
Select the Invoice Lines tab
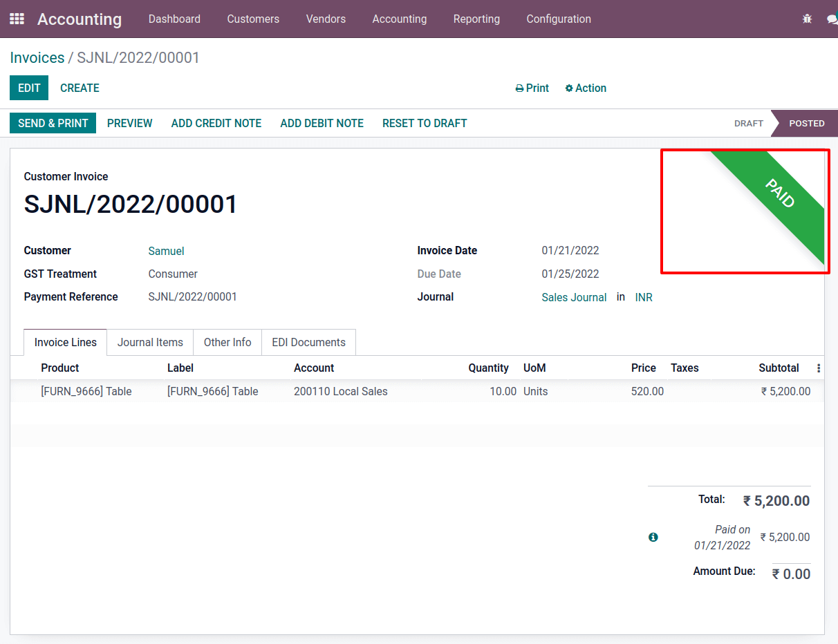click(x=66, y=342)
